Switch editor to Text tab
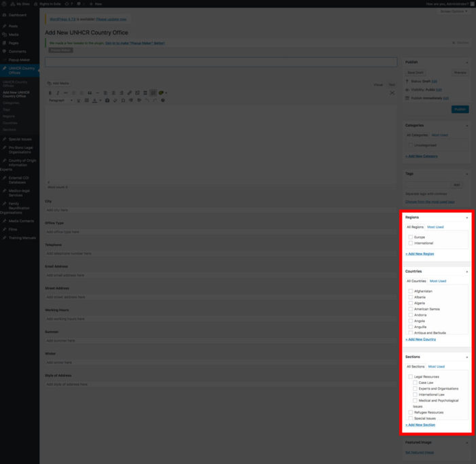The width and height of the screenshot is (476, 464). pyautogui.click(x=392, y=85)
